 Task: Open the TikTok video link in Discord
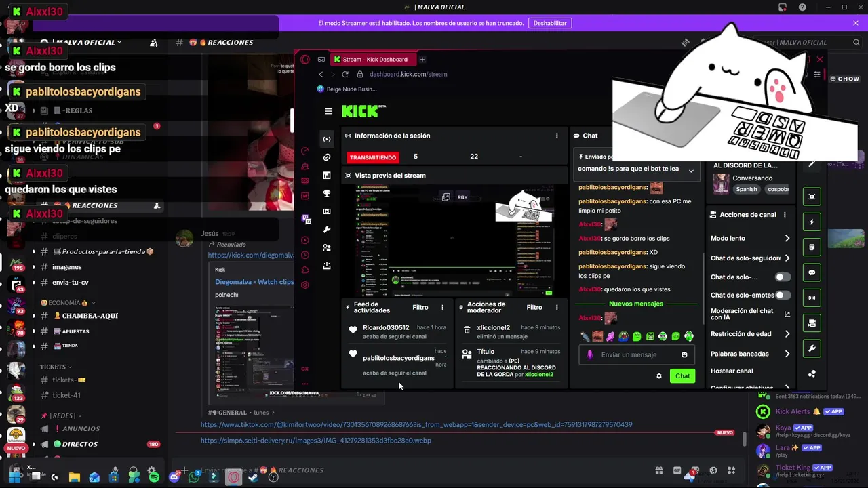click(x=416, y=424)
